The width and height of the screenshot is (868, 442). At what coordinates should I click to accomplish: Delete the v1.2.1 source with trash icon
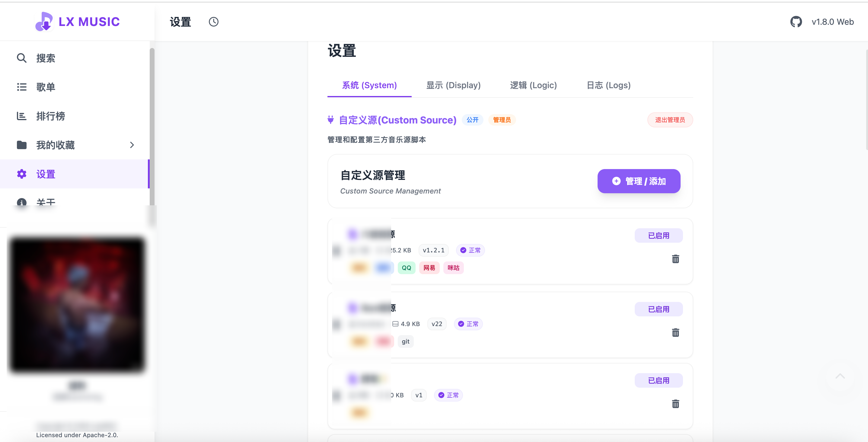pos(675,259)
